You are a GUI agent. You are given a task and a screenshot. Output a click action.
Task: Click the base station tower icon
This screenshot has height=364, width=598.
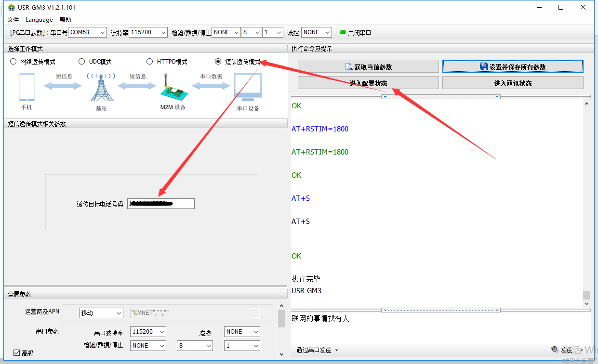coord(101,87)
